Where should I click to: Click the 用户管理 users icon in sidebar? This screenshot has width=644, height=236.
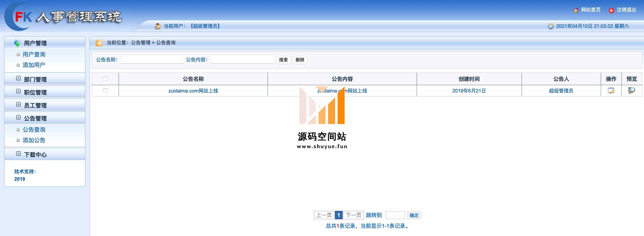[17, 43]
